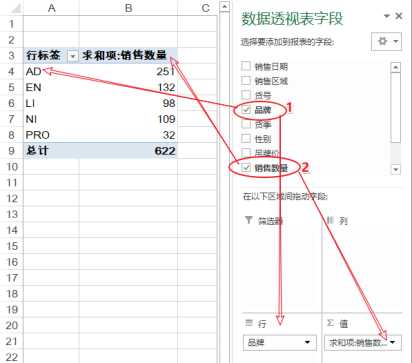Open the 求和项:销售数 dropdown in values area

click(x=393, y=342)
